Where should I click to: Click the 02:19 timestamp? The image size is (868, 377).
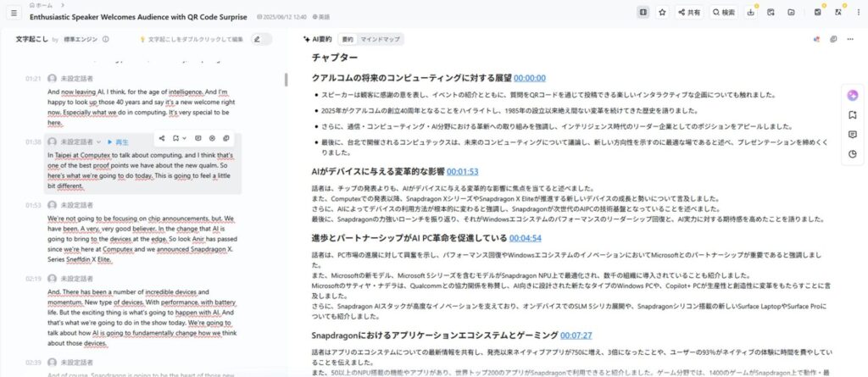33,279
